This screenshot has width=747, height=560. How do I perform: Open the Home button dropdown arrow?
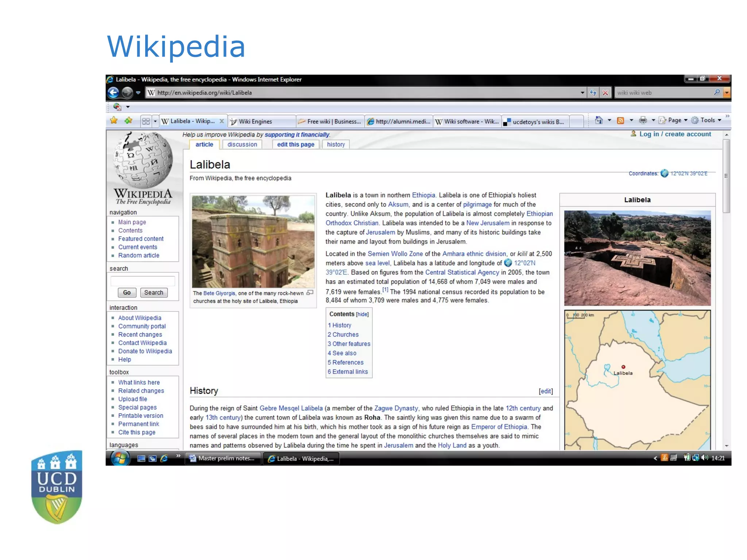click(609, 120)
